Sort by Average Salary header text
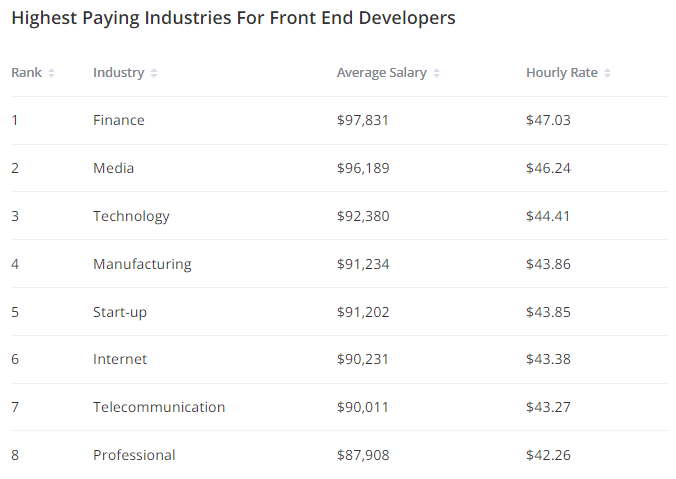 [x=381, y=73]
